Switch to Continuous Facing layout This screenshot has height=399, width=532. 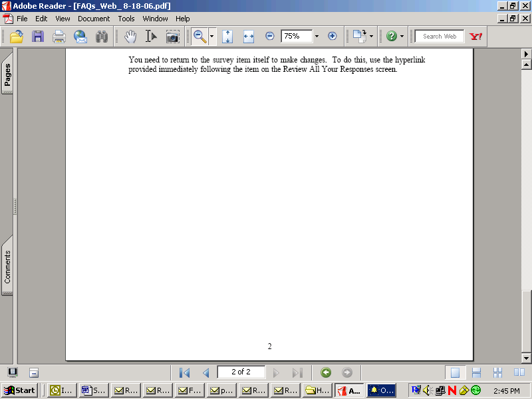[497, 372]
